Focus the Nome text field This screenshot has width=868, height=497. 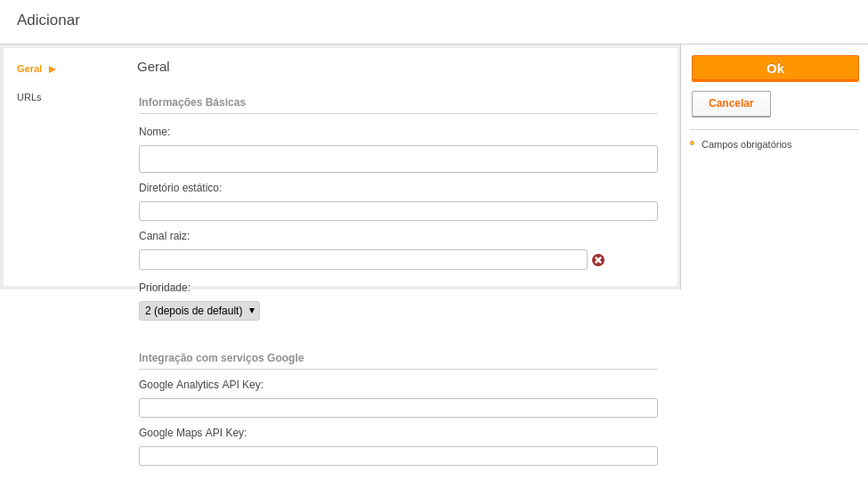pyautogui.click(x=398, y=159)
